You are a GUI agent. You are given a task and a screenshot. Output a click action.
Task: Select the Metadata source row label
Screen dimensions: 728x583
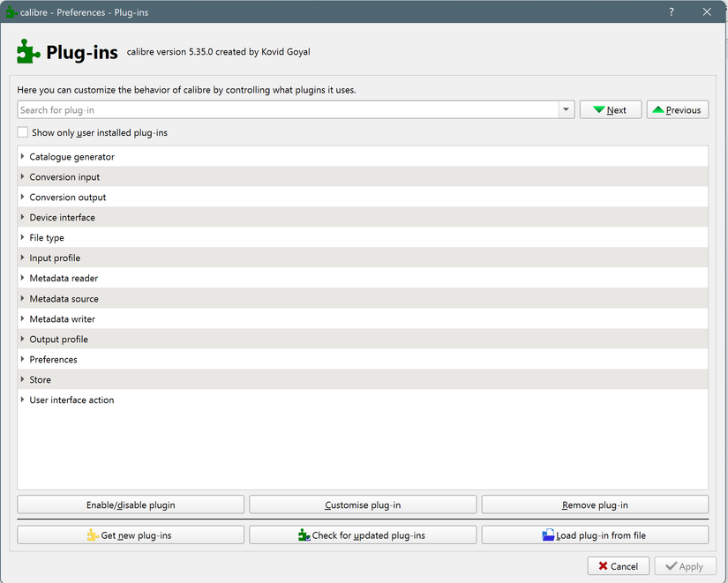pos(64,299)
